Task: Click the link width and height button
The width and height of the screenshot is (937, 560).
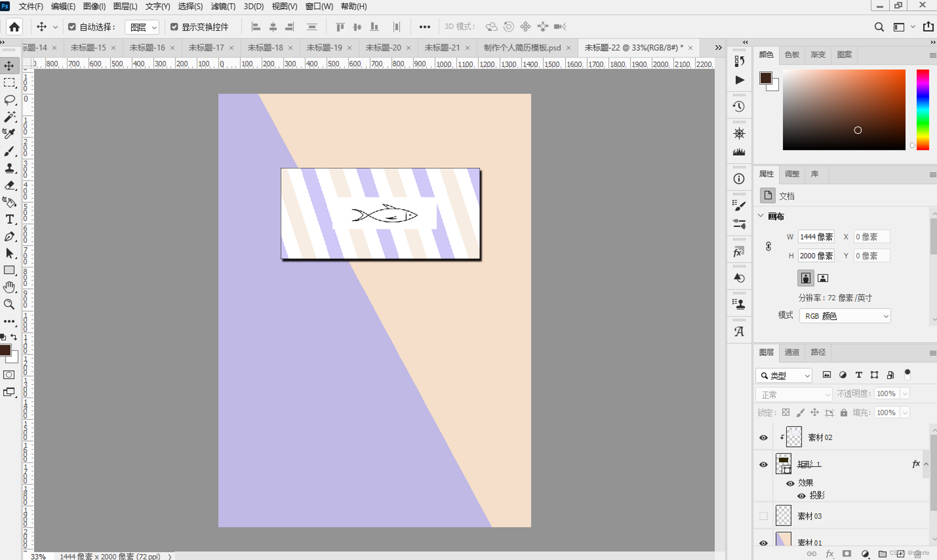Action: 768,246
